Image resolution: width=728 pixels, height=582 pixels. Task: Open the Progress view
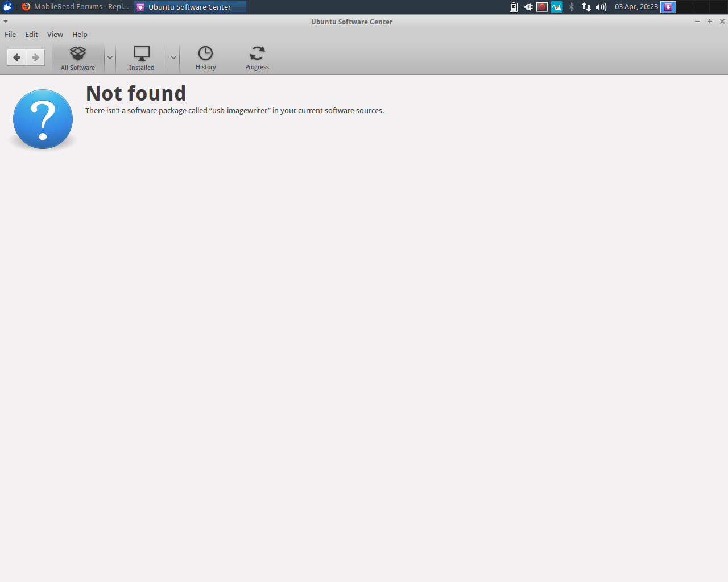tap(257, 58)
